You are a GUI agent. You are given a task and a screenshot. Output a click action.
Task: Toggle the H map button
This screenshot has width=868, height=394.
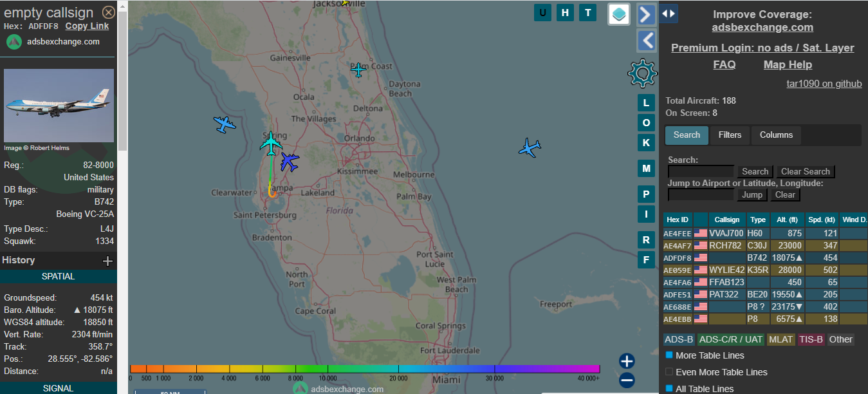(565, 12)
